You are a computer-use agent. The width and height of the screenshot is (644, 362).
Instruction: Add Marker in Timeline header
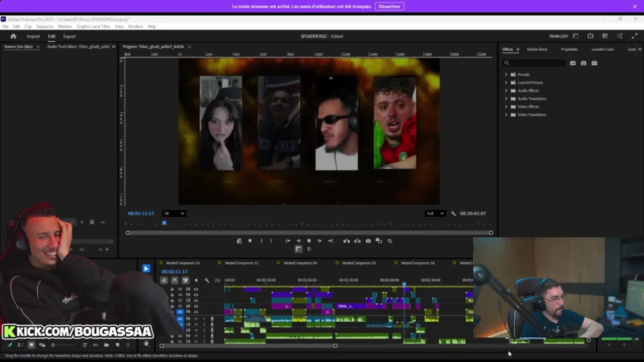pyautogui.click(x=196, y=280)
